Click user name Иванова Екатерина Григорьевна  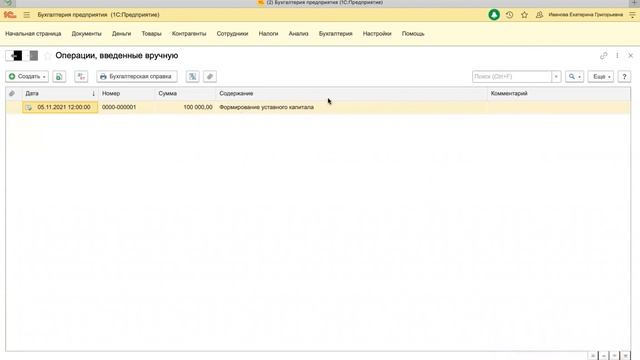click(x=586, y=15)
